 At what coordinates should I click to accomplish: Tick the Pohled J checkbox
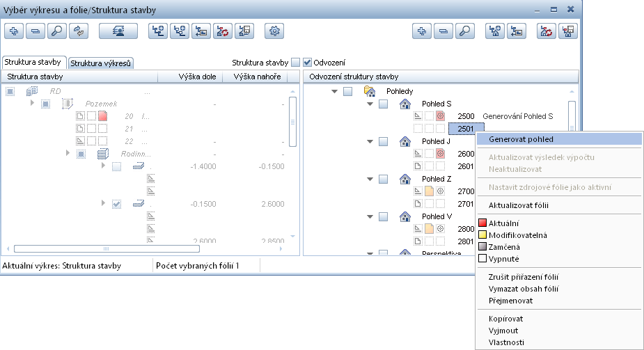tap(383, 141)
